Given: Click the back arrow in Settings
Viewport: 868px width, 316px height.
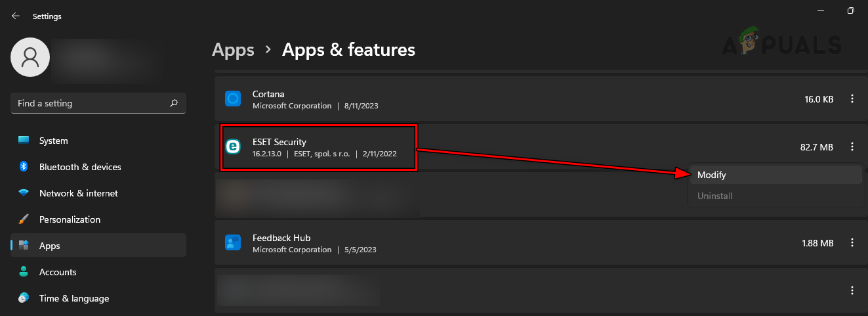Looking at the screenshot, I should (x=16, y=16).
